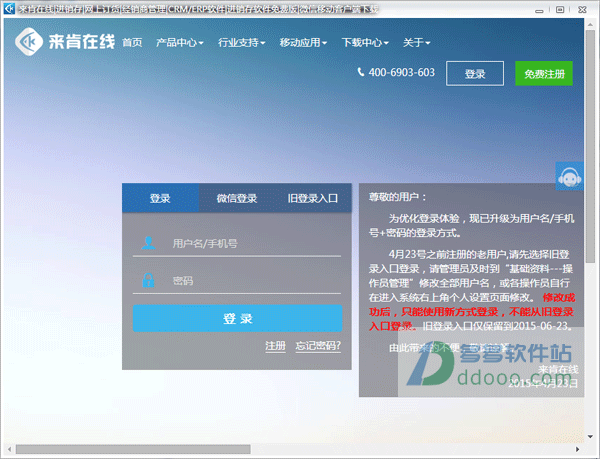The image size is (600, 459).
Task: Click the app icon in title bar
Action: click(x=9, y=8)
